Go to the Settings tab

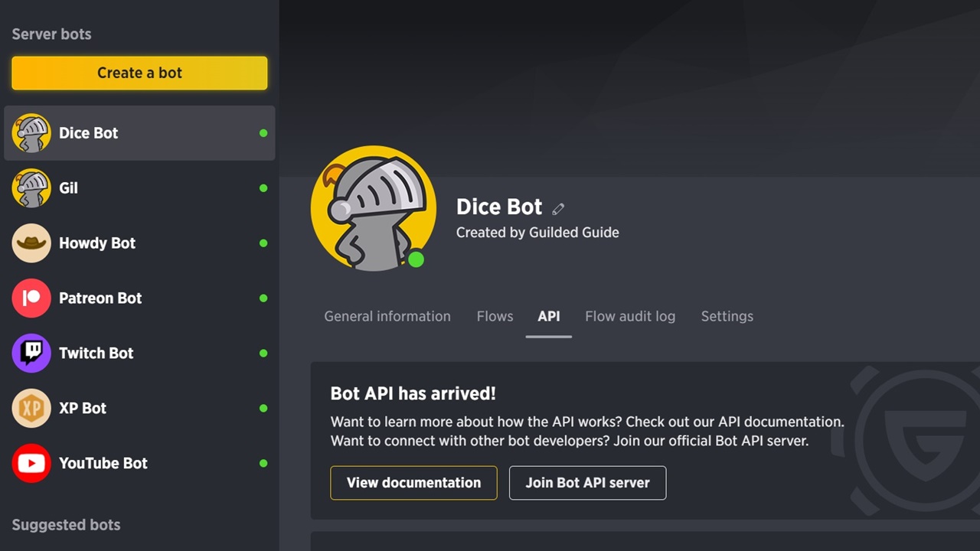(x=727, y=316)
